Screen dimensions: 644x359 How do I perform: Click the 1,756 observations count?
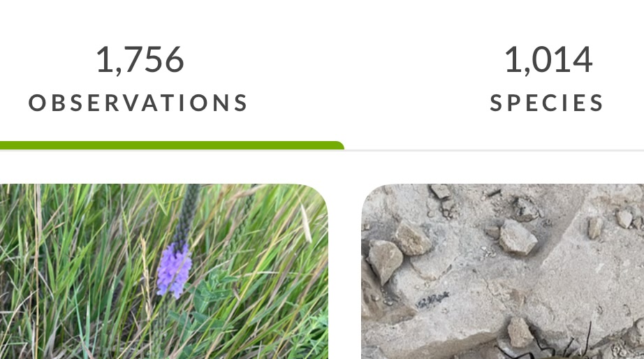click(140, 60)
